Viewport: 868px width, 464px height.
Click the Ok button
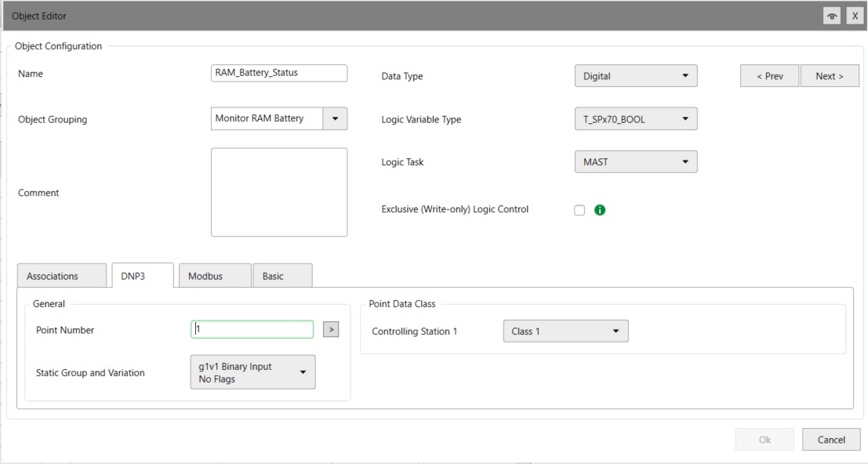point(764,440)
